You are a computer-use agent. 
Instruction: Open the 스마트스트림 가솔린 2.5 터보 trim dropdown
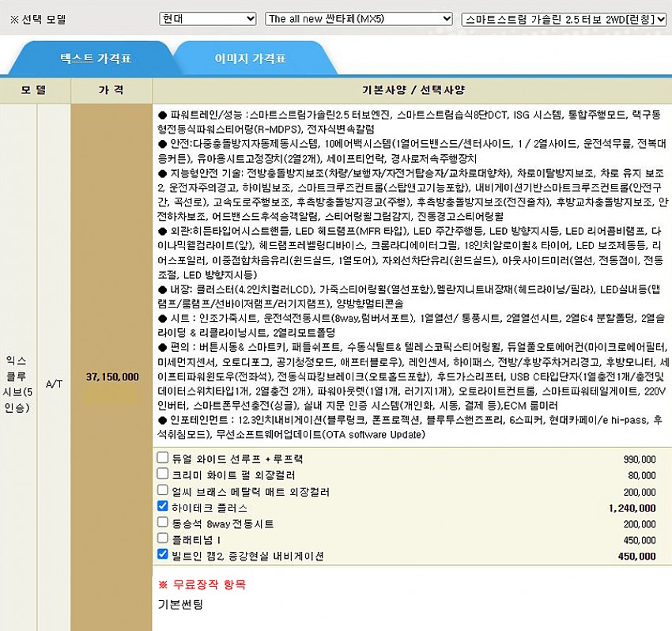coord(564,18)
